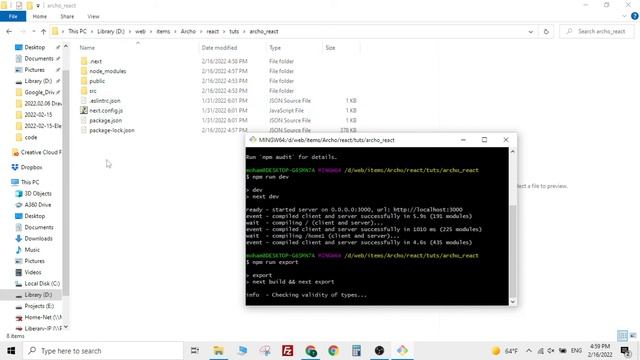This screenshot has height=360, width=640.
Task: Click 'web' in address path
Action: [x=140, y=31]
